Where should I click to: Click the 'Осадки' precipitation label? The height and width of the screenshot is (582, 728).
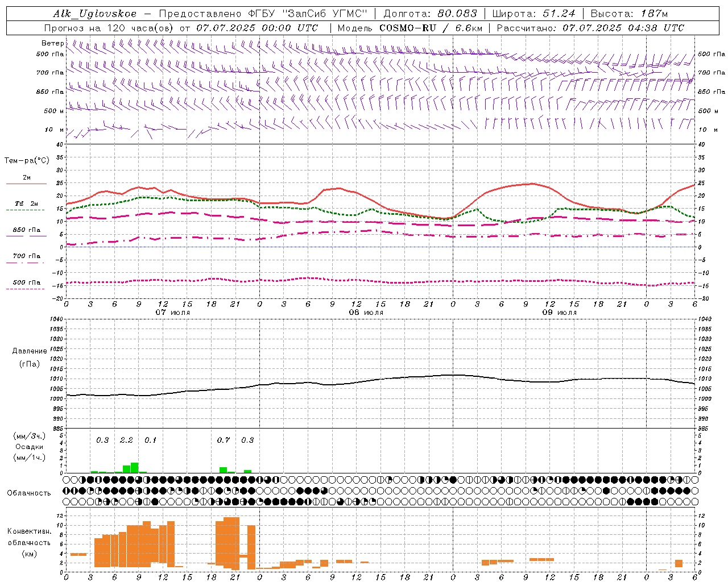tap(29, 447)
